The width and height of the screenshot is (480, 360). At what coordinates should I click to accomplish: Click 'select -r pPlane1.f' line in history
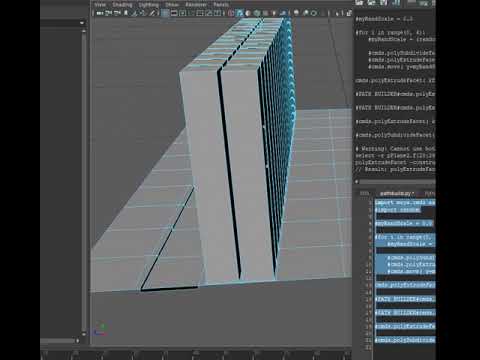[x=395, y=156]
